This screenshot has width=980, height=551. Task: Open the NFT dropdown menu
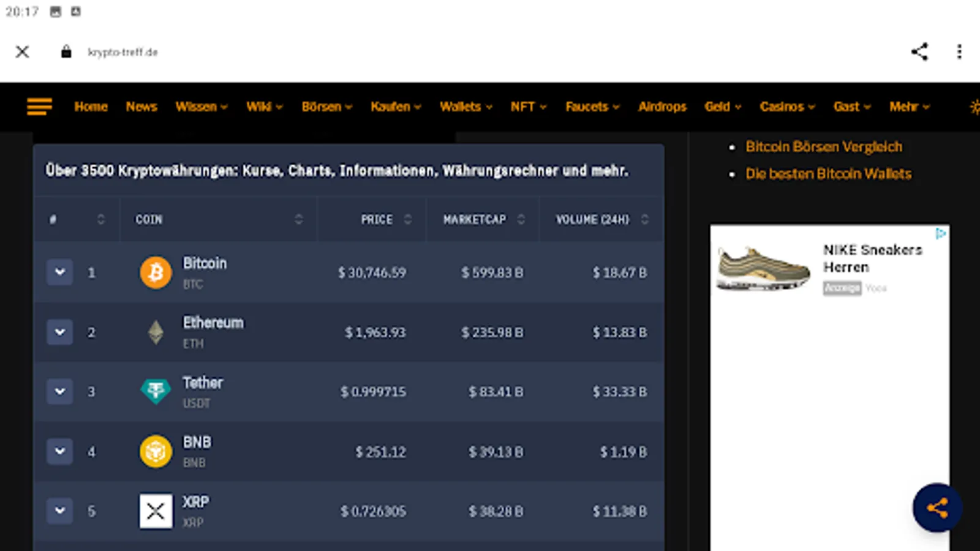529,107
